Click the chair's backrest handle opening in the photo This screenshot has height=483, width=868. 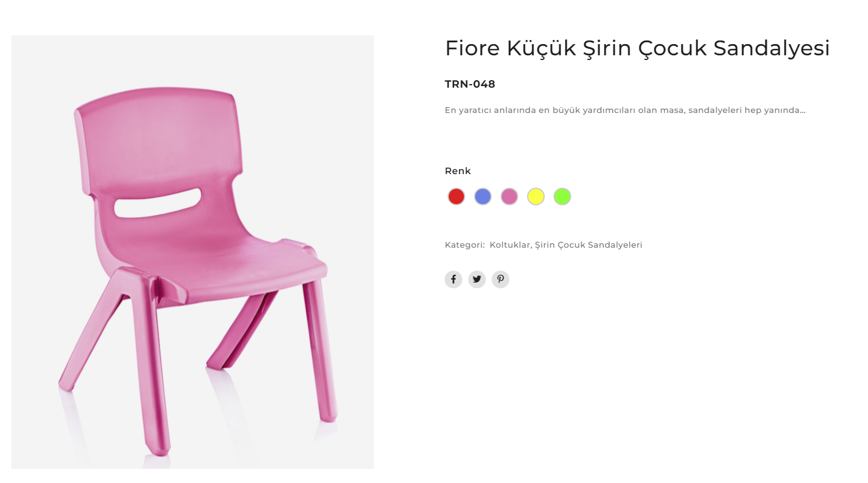coord(157,203)
